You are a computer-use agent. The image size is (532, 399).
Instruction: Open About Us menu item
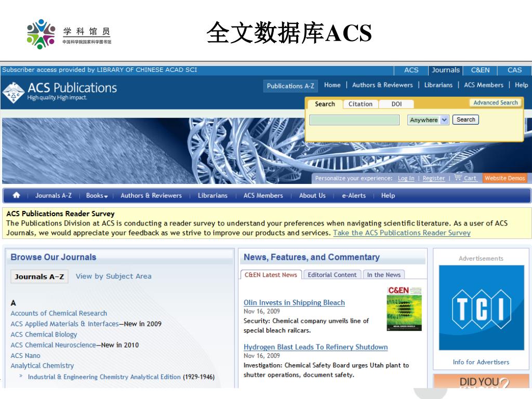point(312,195)
